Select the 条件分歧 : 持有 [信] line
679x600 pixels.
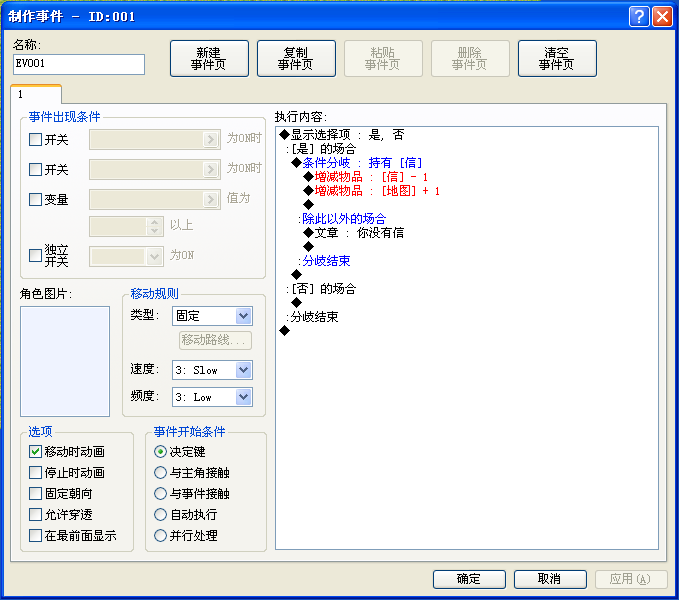point(357,163)
